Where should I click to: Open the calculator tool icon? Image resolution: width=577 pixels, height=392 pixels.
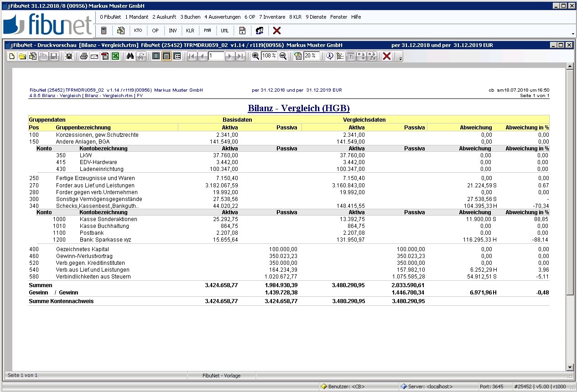point(104,31)
